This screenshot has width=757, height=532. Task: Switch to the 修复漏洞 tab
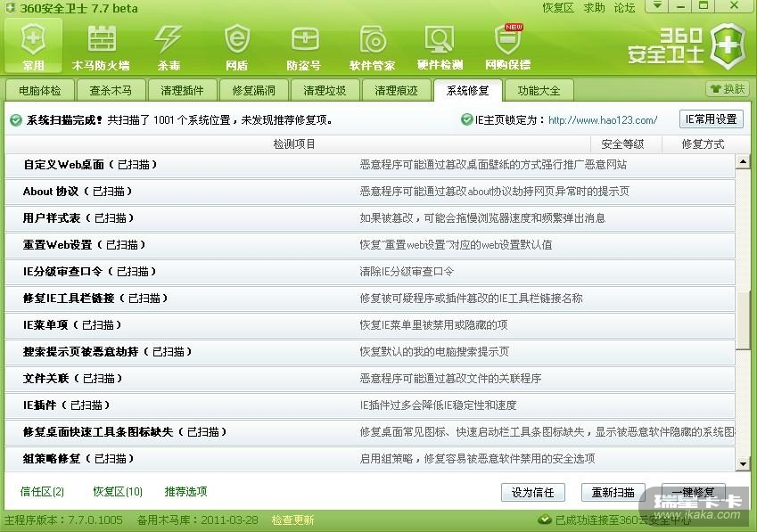(253, 90)
